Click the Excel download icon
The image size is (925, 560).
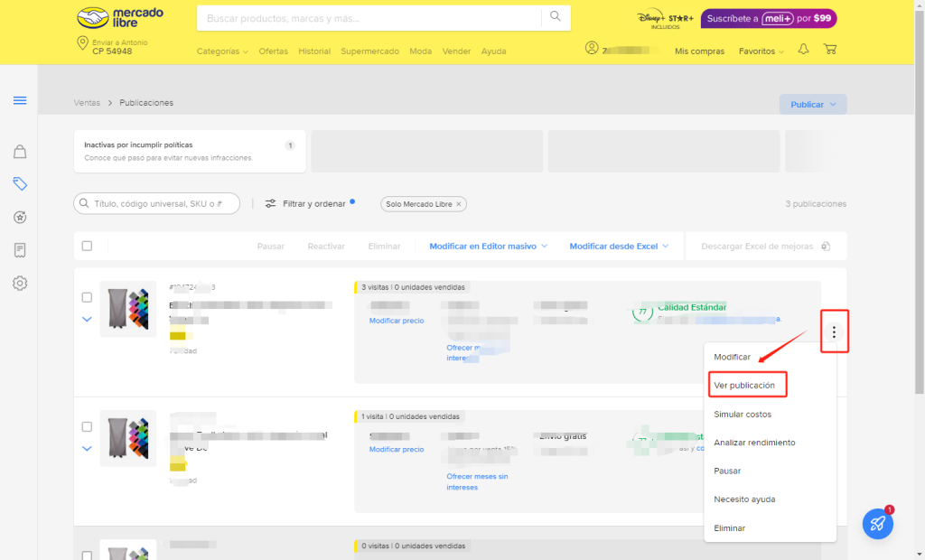tap(826, 246)
